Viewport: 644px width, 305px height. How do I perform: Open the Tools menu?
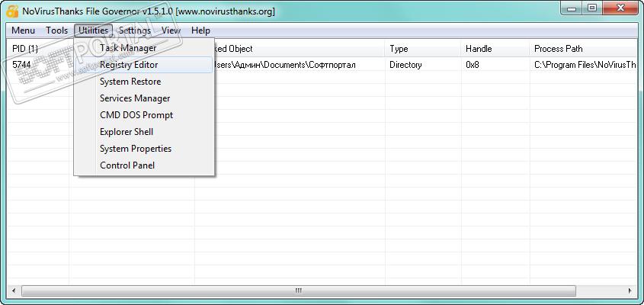56,30
